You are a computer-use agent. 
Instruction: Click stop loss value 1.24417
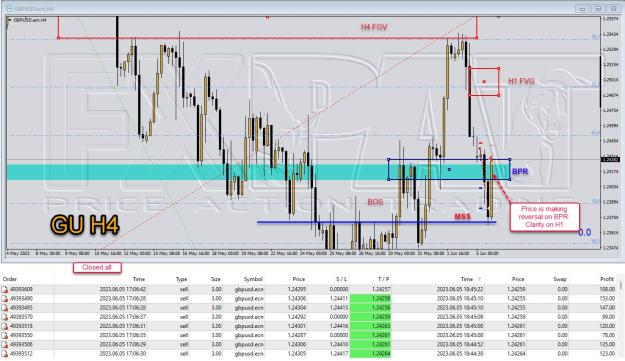coord(339,354)
